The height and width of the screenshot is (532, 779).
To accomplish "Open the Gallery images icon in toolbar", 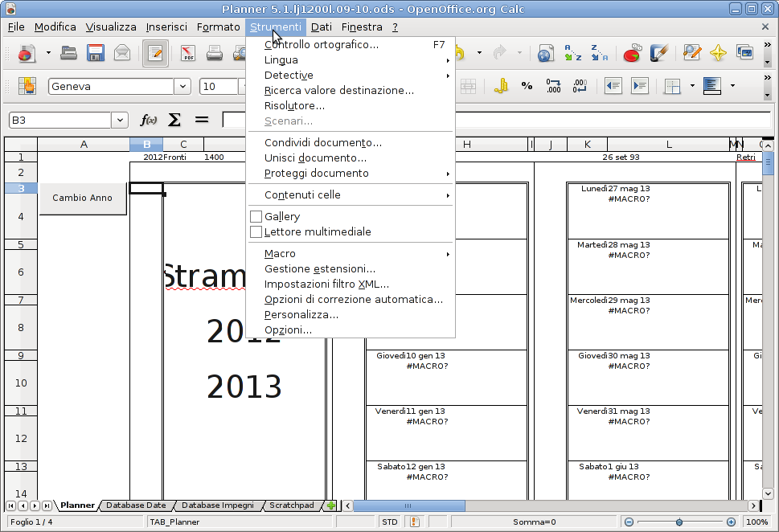I will tap(744, 53).
